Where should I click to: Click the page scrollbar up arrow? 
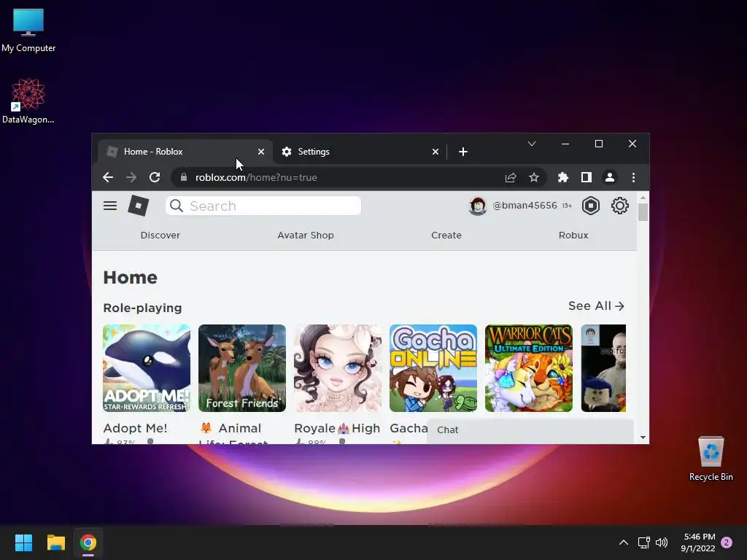pos(643,197)
